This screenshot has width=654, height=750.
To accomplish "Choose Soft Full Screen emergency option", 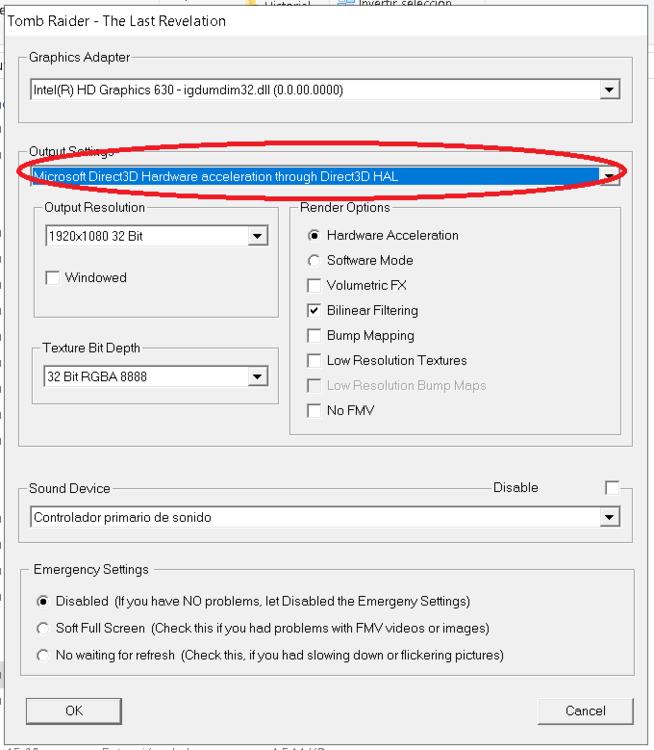I will 42,629.
